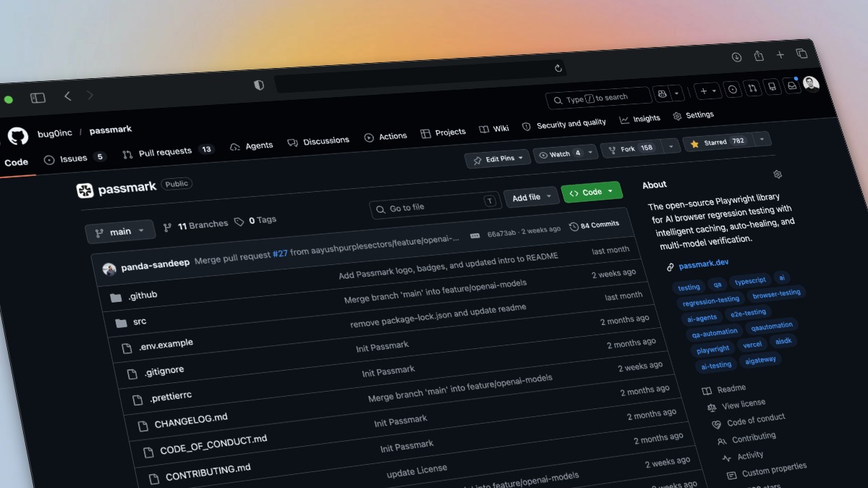Switch to the Issues tab
This screenshot has width=868, height=488.
pyautogui.click(x=75, y=159)
